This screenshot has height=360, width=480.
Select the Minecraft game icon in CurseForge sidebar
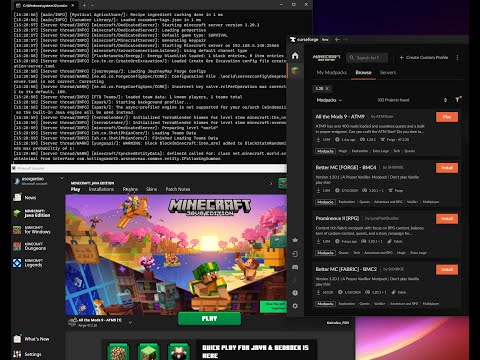click(295, 70)
